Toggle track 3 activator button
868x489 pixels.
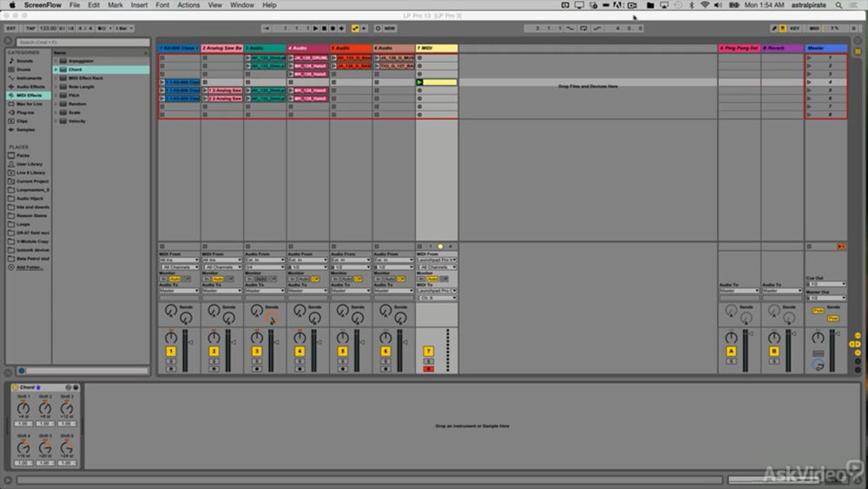(257, 351)
